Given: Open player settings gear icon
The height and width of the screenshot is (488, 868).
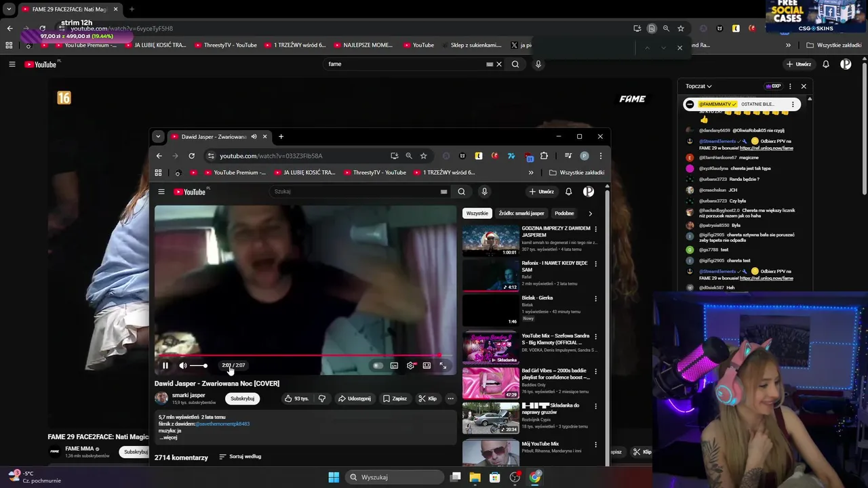Looking at the screenshot, I should (x=410, y=365).
